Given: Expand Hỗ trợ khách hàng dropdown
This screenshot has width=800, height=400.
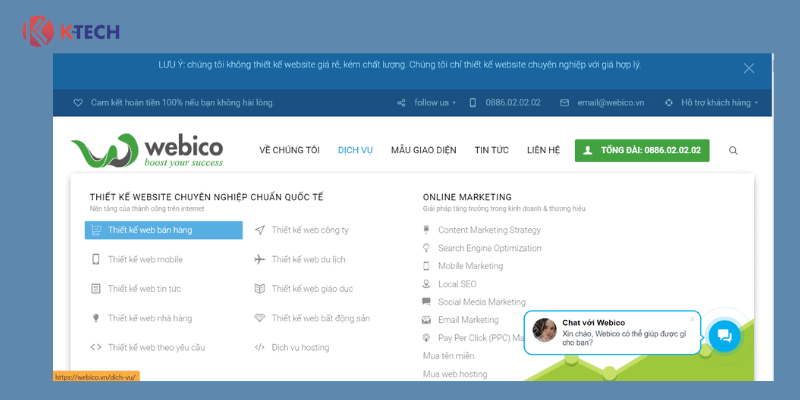Looking at the screenshot, I should [719, 103].
